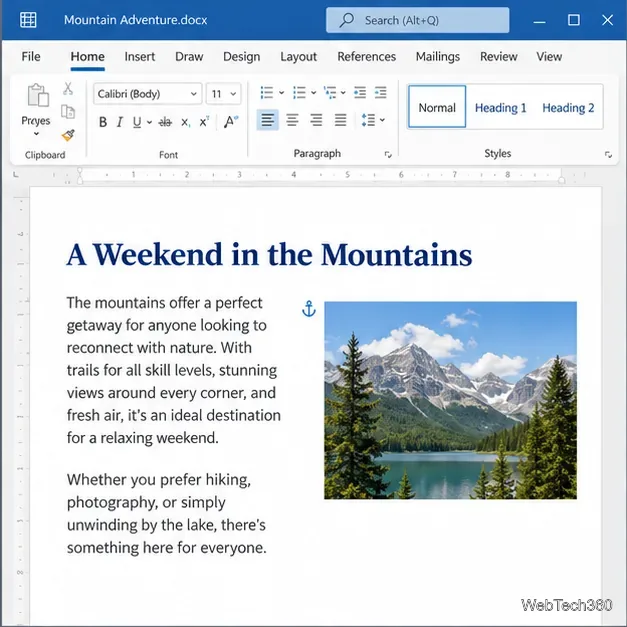Select the mountain lake picture
627x627 pixels.
(x=450, y=400)
